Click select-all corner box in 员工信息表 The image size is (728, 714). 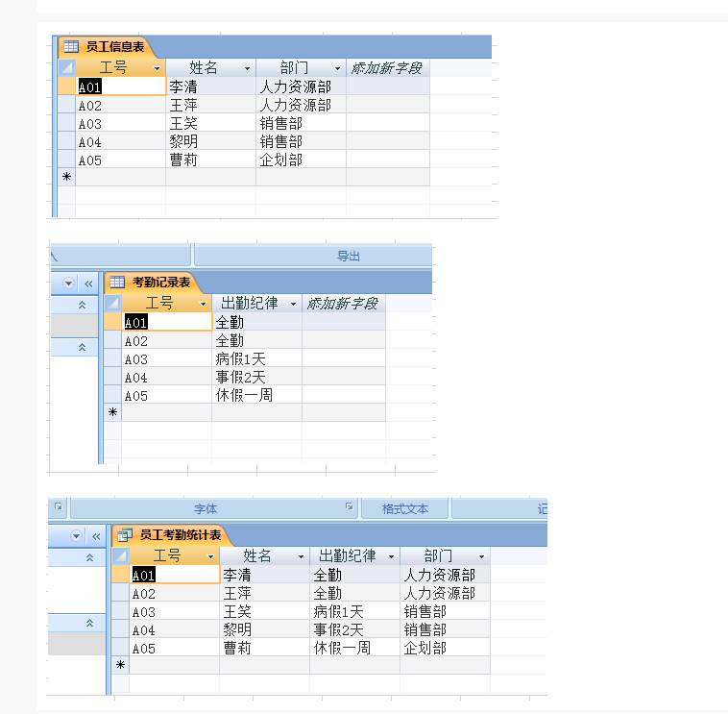66,68
